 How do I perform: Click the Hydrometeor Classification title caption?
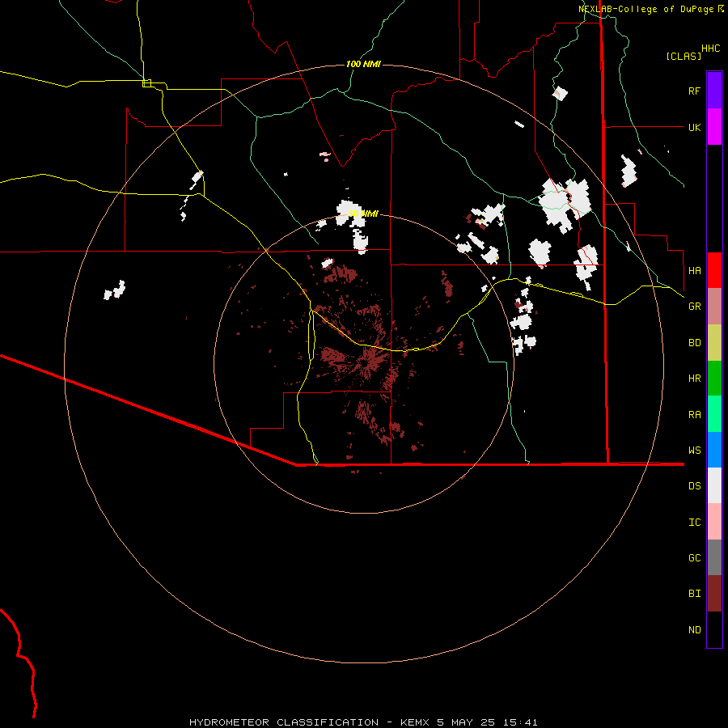pos(363,722)
